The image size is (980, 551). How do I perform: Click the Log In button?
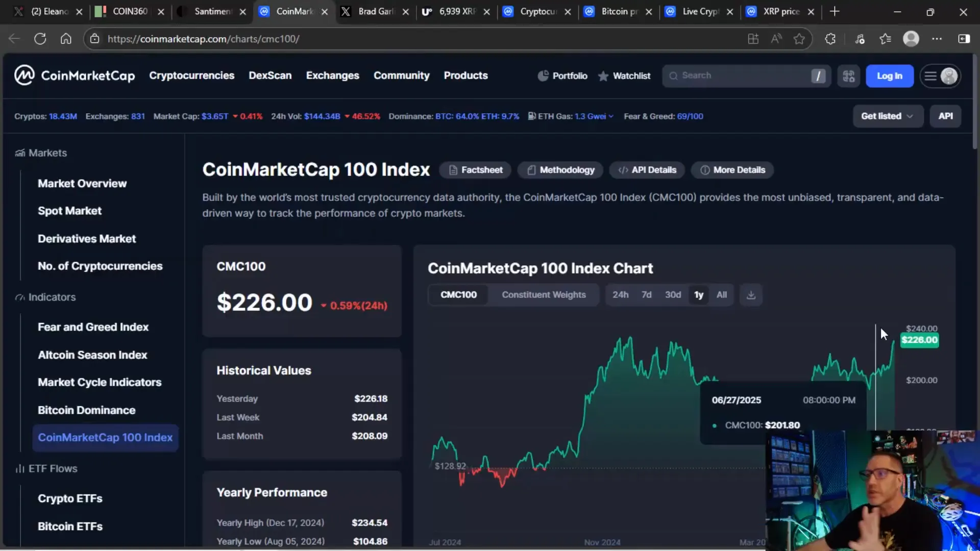[x=890, y=76]
